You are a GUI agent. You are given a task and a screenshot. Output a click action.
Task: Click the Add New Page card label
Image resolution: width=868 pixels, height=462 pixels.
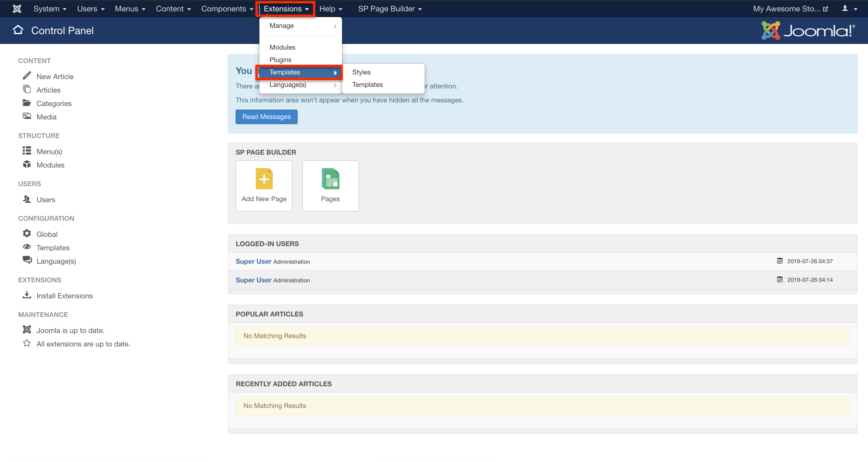pos(264,199)
